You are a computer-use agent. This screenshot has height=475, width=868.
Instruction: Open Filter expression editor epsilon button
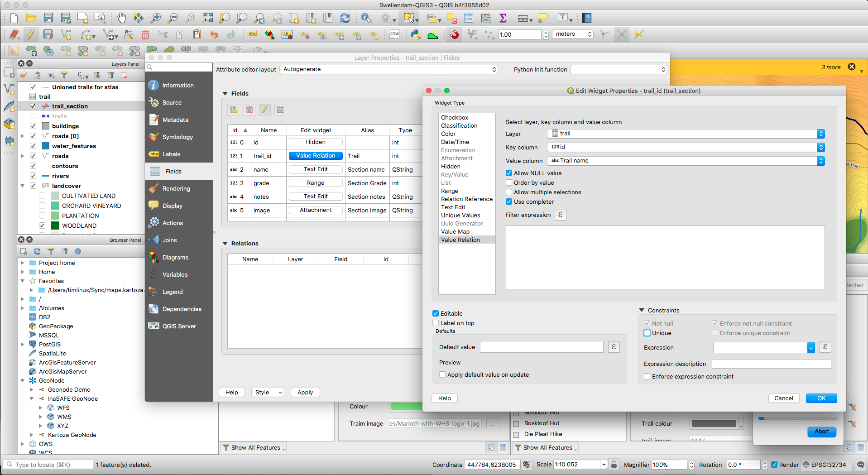tap(561, 215)
